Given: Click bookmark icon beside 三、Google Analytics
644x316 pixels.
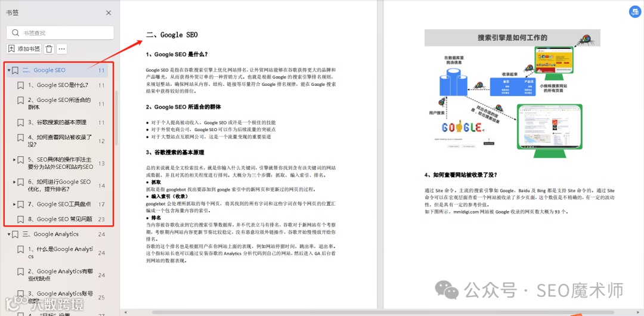Looking at the screenshot, I should pos(15,234).
